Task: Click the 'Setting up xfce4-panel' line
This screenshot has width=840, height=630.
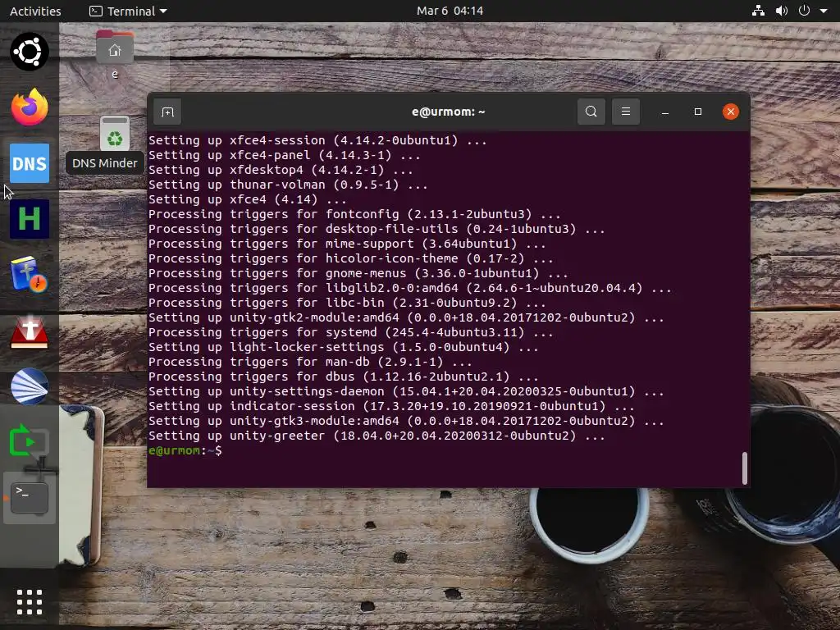Action: [x=285, y=155]
